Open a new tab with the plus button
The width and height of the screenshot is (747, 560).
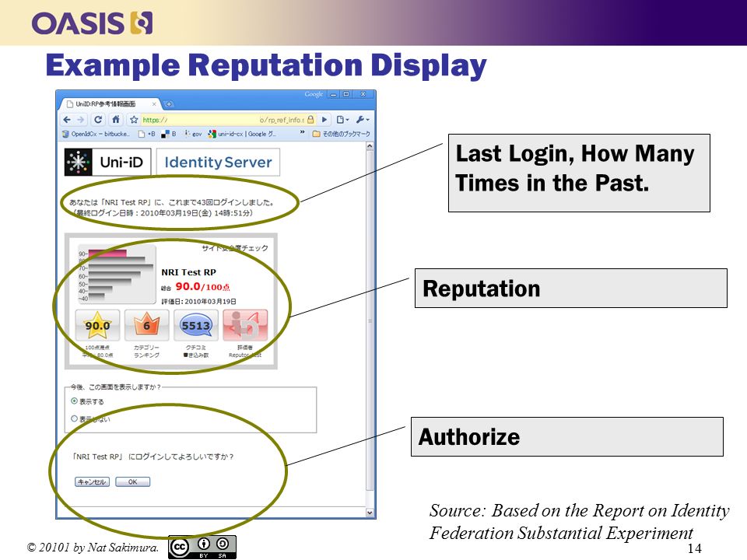[x=169, y=103]
